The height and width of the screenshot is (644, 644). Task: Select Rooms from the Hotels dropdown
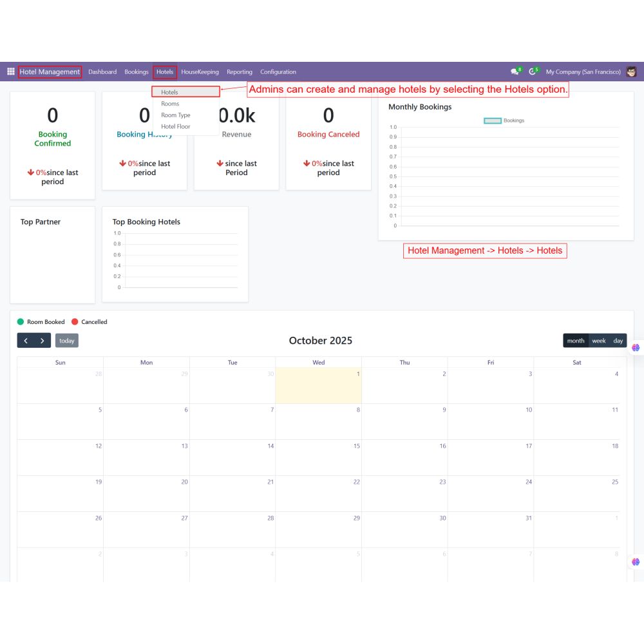click(x=170, y=104)
